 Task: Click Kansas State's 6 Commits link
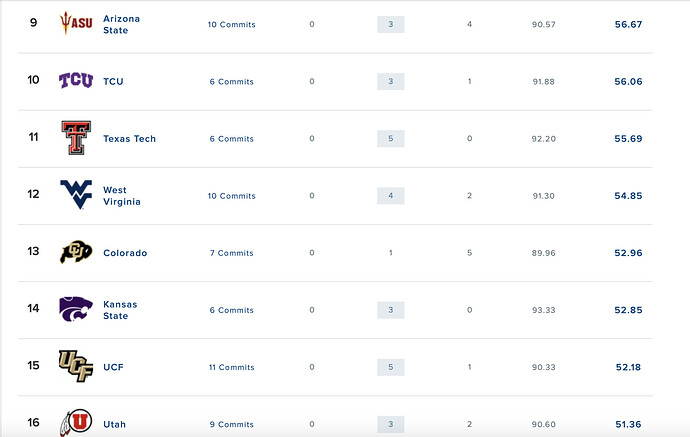(x=231, y=310)
